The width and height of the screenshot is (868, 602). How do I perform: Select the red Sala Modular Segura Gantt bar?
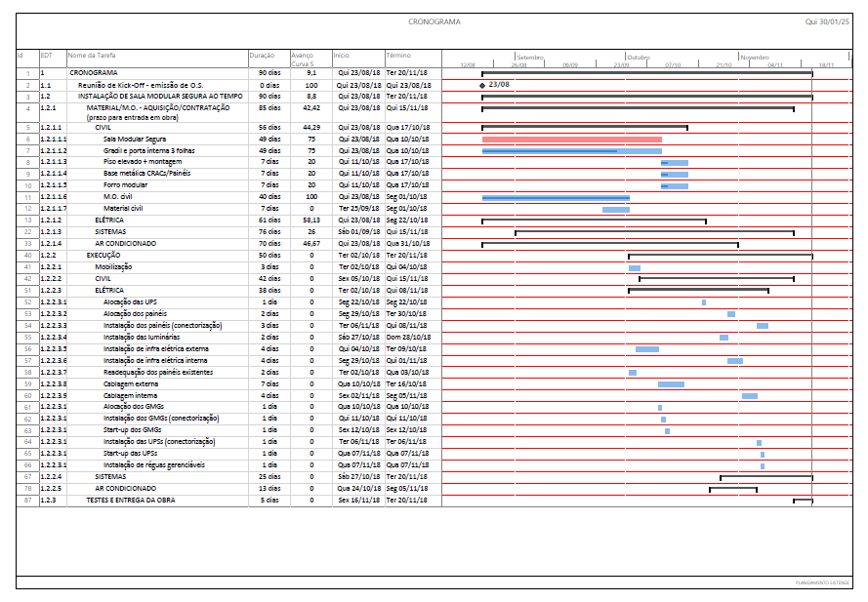(571, 140)
